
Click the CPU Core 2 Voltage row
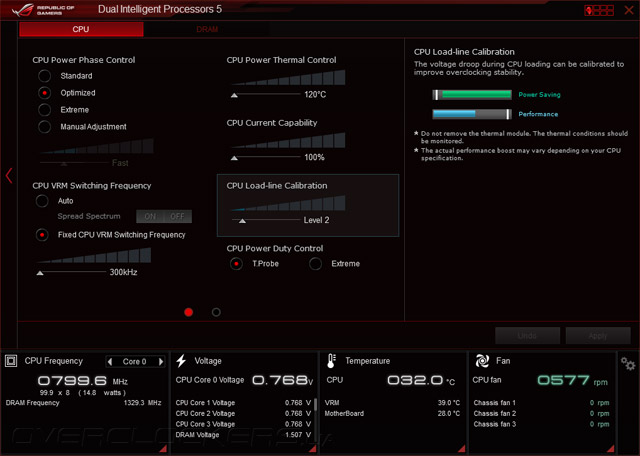click(243, 414)
